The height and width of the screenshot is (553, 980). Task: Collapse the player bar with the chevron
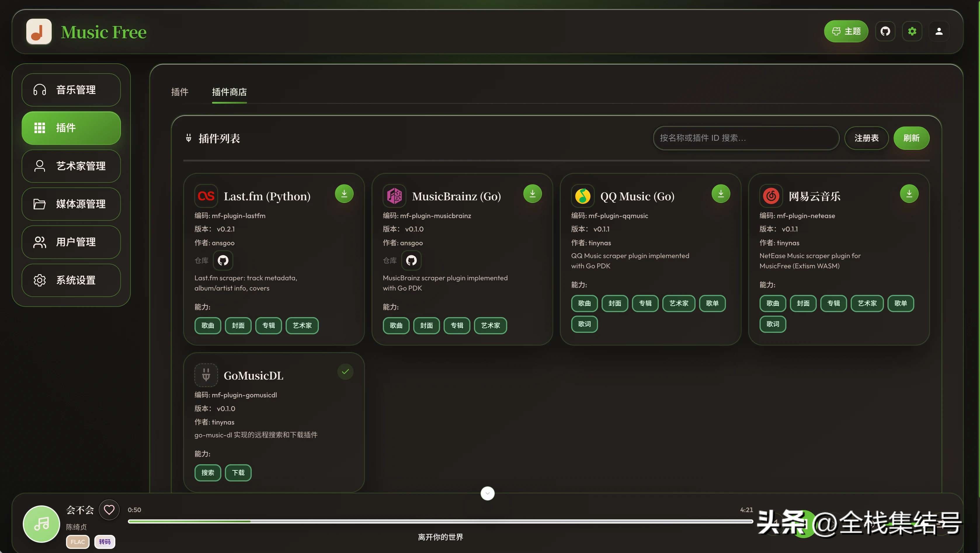(487, 493)
